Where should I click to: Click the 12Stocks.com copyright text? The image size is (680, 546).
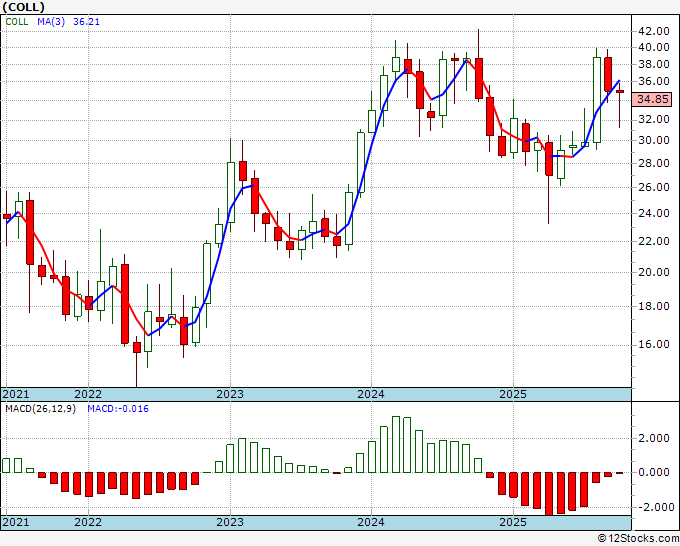tap(638, 539)
